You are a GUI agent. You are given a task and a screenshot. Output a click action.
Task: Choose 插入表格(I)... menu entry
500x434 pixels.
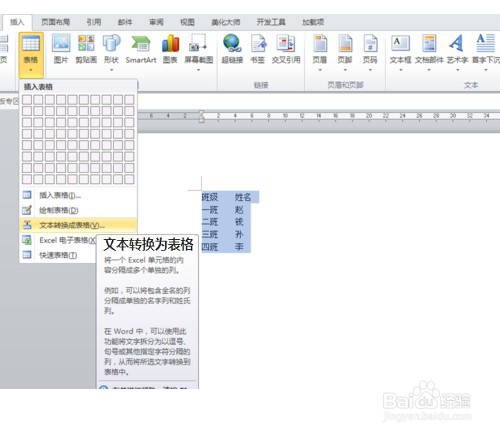click(78, 195)
